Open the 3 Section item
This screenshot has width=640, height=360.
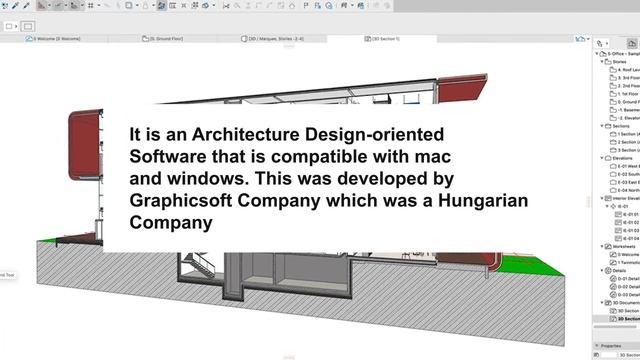[624, 150]
